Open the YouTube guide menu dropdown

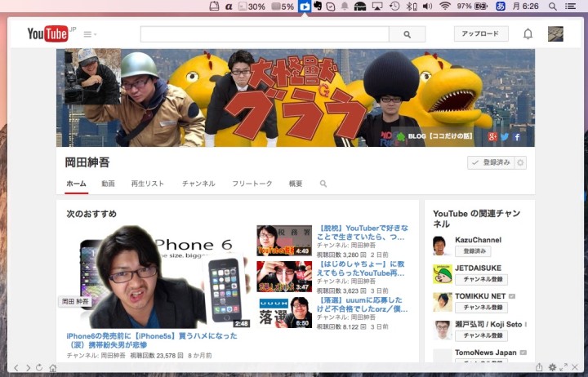90,34
